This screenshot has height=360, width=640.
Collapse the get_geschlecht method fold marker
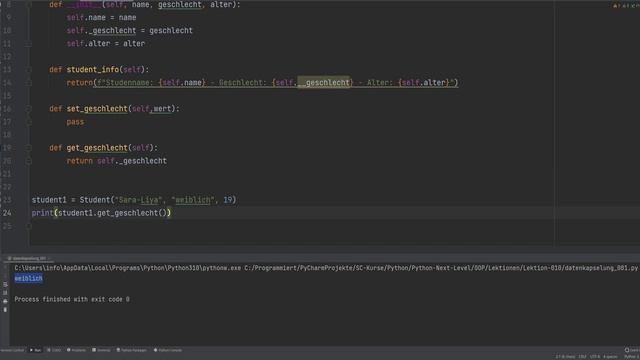click(29, 148)
